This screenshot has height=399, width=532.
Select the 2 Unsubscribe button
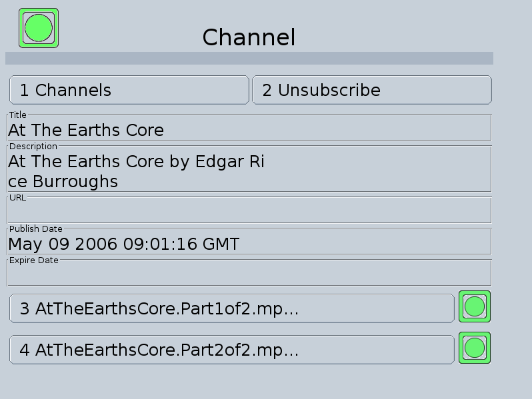coord(372,90)
